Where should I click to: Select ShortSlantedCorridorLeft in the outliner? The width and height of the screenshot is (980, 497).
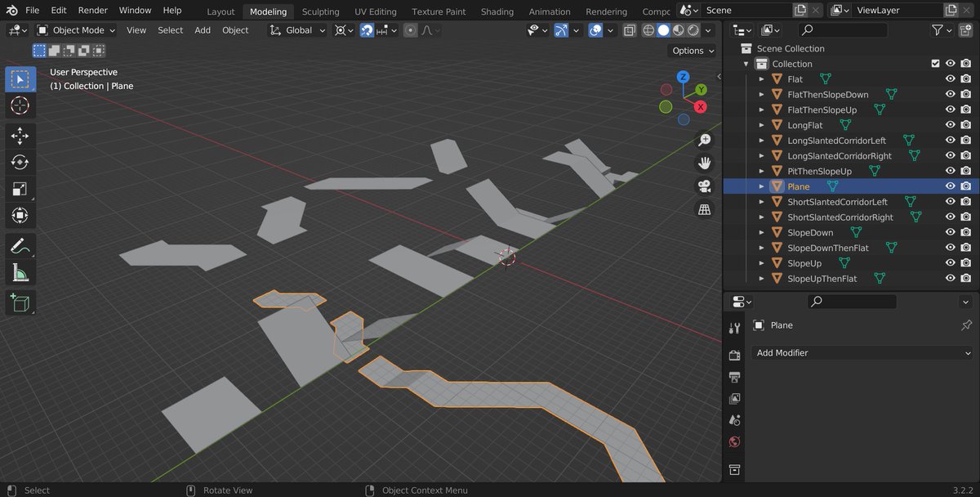[x=837, y=202]
